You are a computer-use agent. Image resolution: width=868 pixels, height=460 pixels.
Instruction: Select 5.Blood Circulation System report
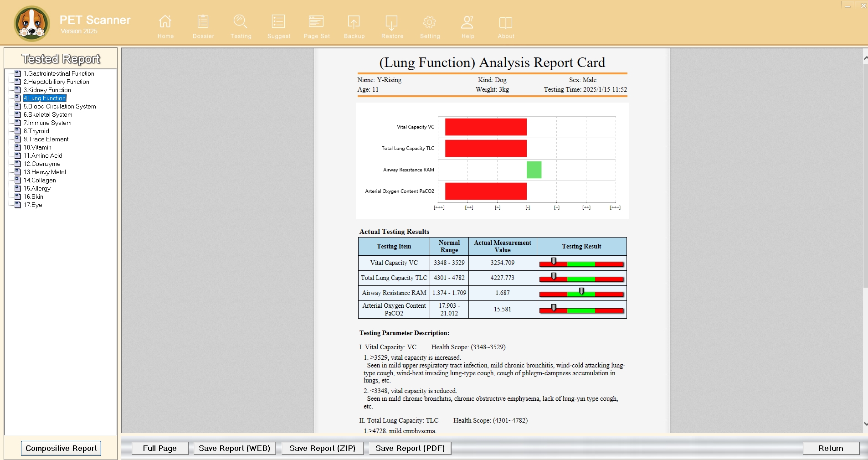coord(60,106)
